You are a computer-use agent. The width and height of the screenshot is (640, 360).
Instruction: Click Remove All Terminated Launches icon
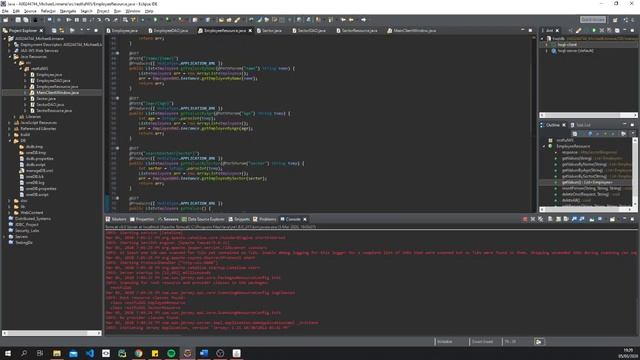point(540,219)
